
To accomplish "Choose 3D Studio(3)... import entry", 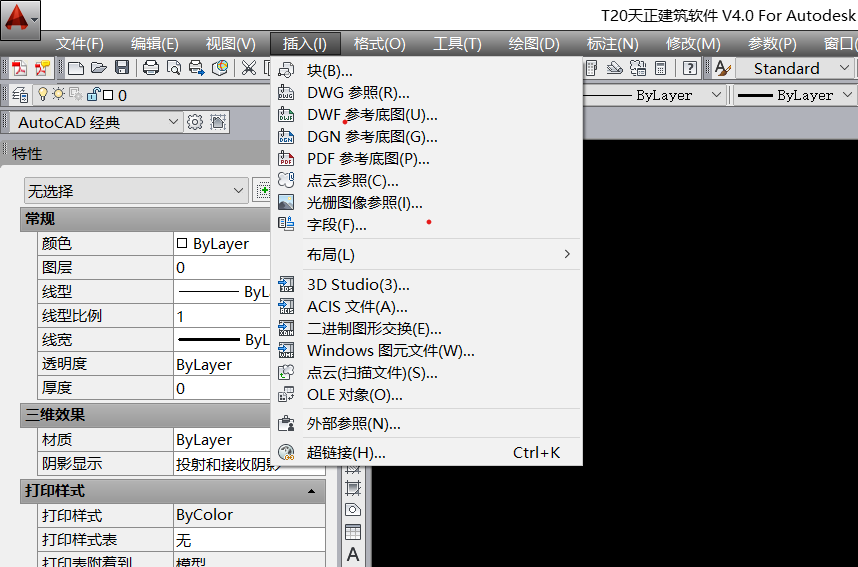I will click(427, 285).
